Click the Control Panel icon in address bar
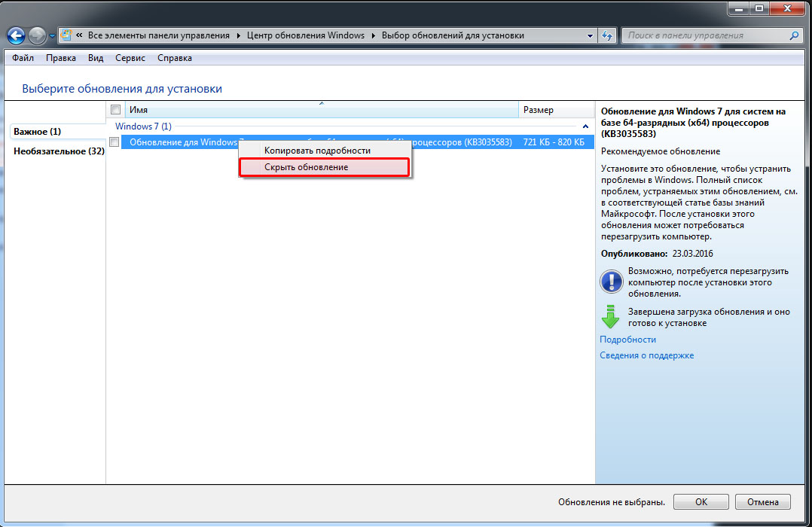Viewport: 812px width, 527px height. [66, 35]
